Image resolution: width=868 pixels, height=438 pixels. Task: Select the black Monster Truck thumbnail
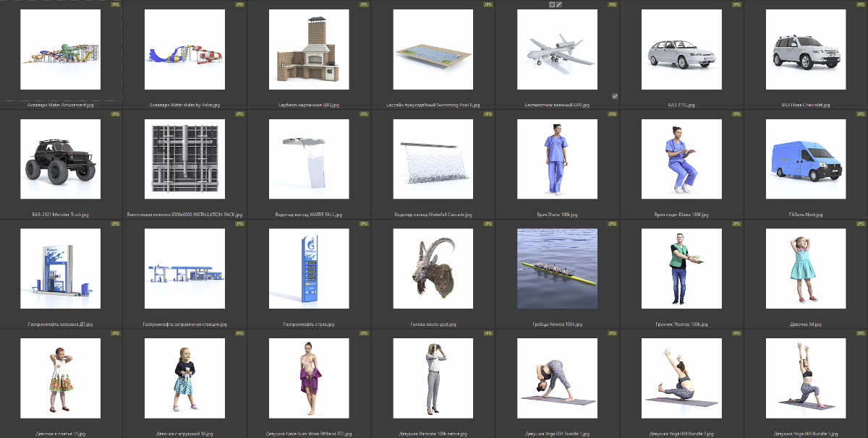61,159
